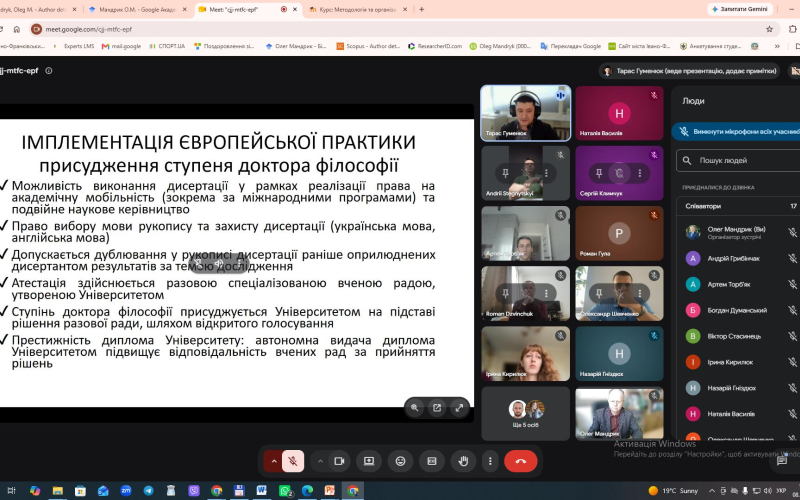Open presentation in a new window

(x=437, y=408)
